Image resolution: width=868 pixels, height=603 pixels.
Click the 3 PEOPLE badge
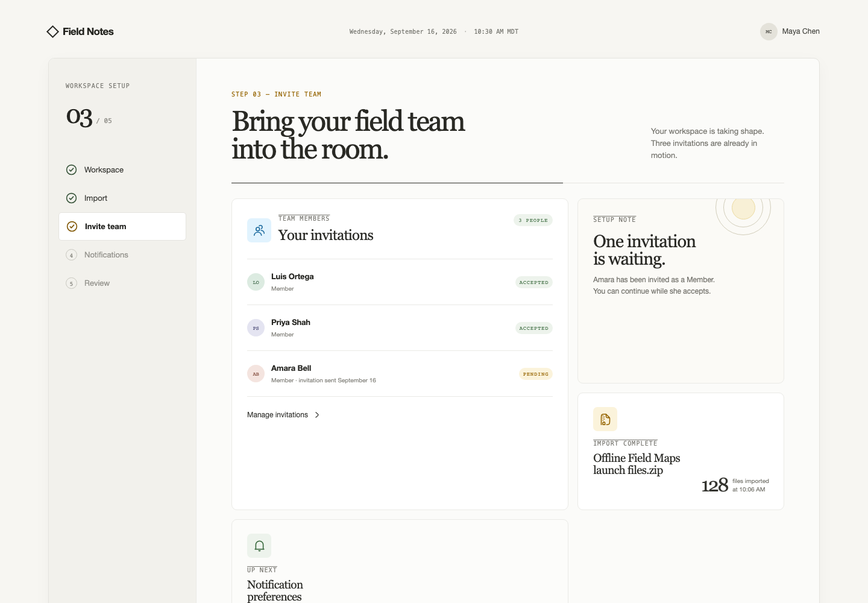pyautogui.click(x=533, y=220)
